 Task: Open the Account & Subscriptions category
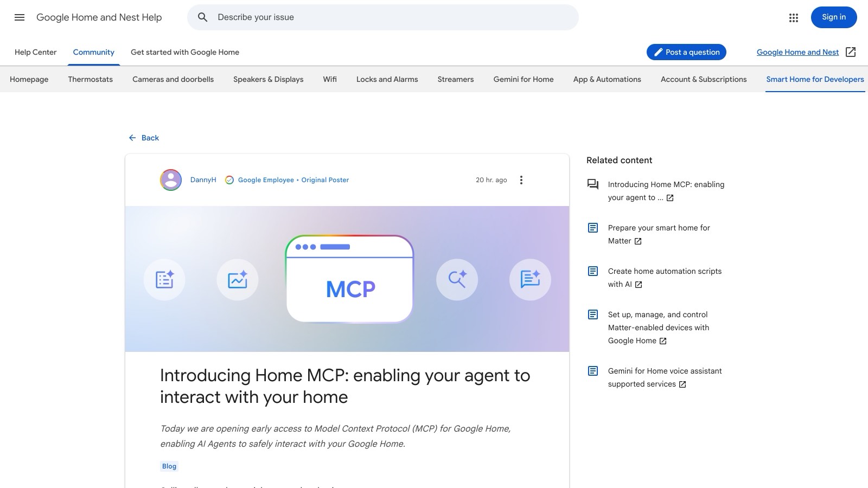click(704, 79)
